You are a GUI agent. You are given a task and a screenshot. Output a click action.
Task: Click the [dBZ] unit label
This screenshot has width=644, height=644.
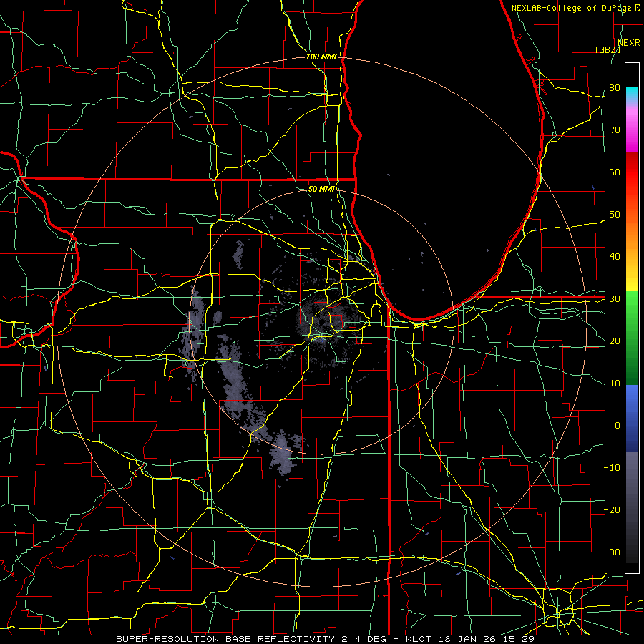point(608,49)
